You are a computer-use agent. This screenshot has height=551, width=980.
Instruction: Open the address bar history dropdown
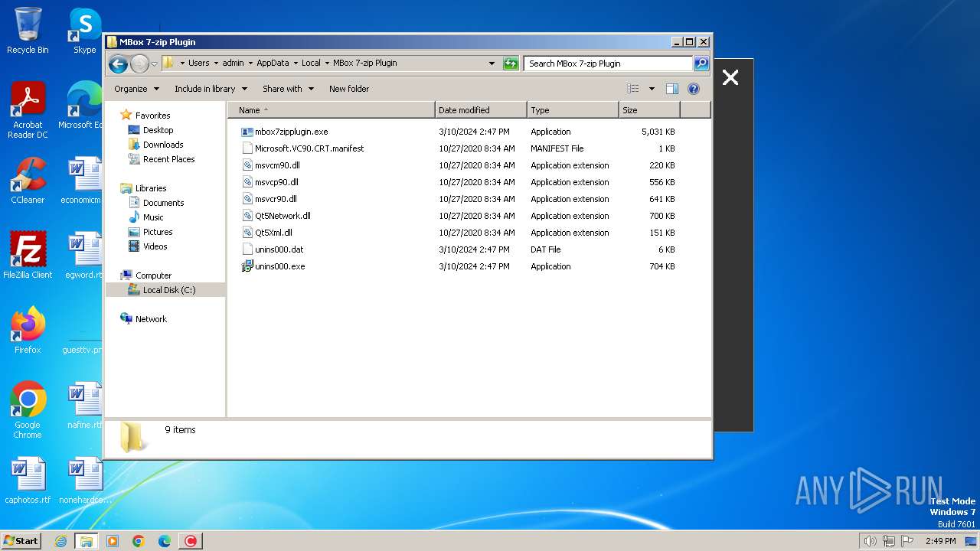(492, 64)
